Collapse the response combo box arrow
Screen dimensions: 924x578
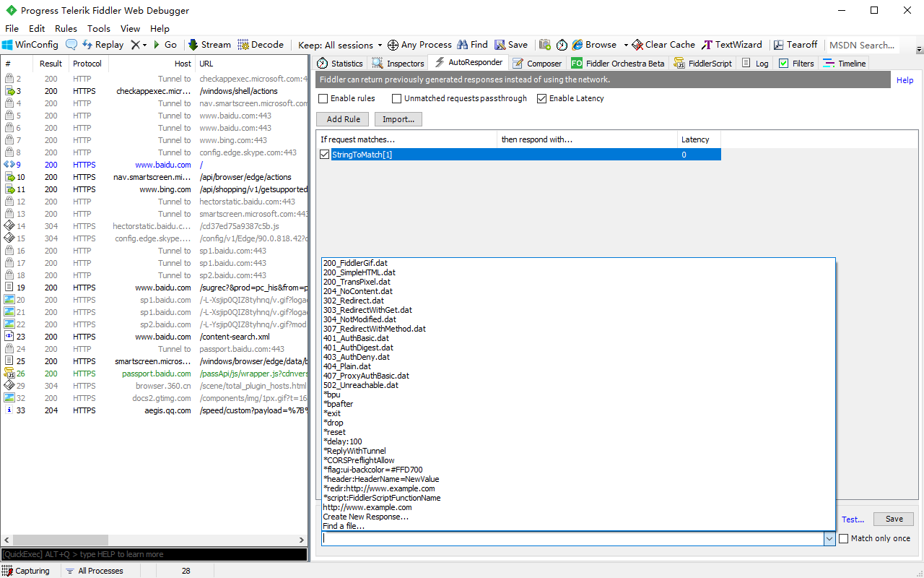(829, 538)
